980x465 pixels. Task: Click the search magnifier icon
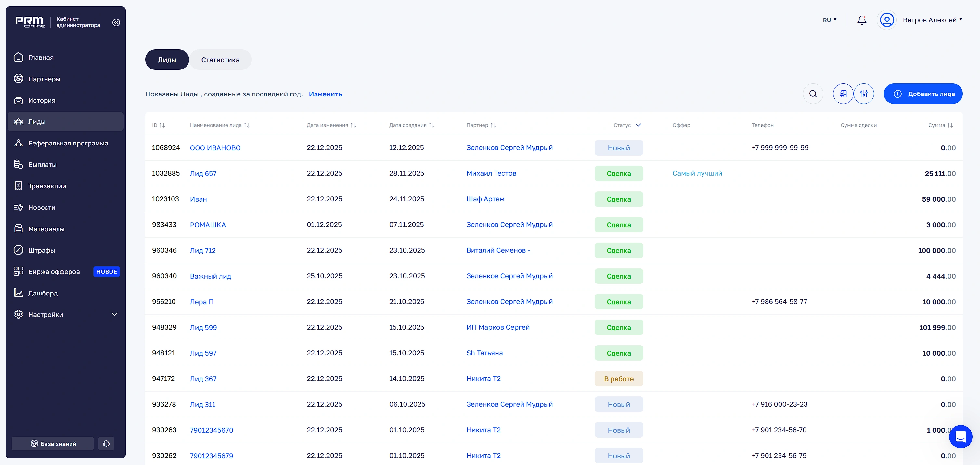pos(813,94)
